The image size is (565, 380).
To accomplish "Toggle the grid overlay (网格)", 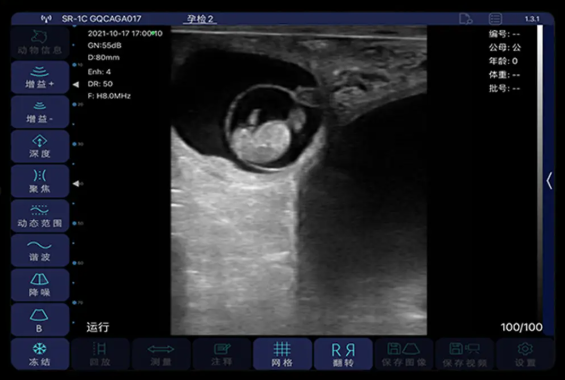I will click(x=282, y=354).
